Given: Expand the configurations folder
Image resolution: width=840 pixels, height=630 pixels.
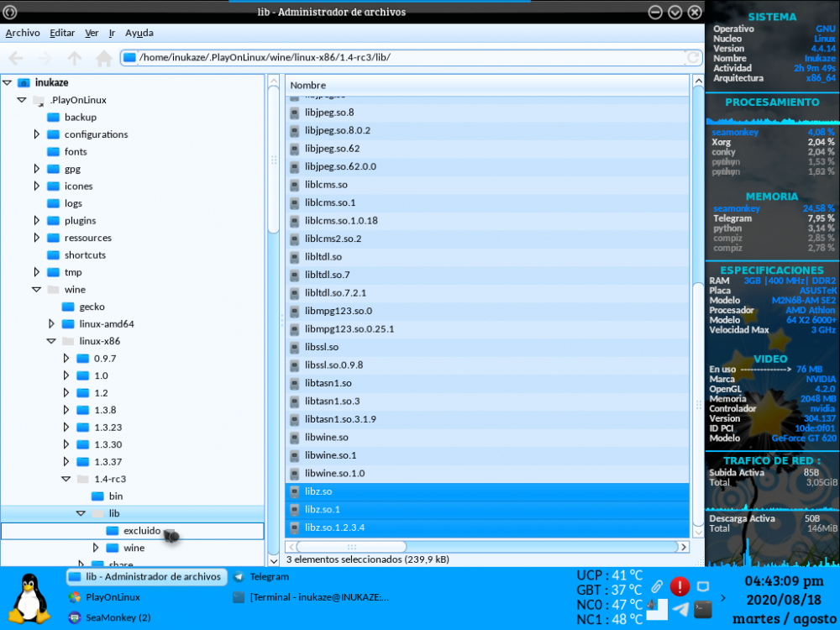Looking at the screenshot, I should pos(37,134).
